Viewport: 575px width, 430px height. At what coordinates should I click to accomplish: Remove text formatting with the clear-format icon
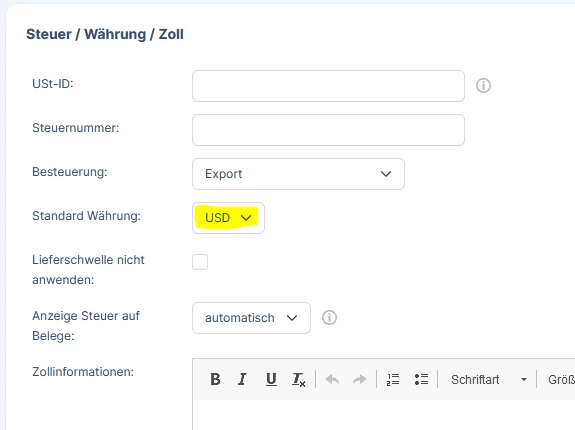click(x=299, y=379)
